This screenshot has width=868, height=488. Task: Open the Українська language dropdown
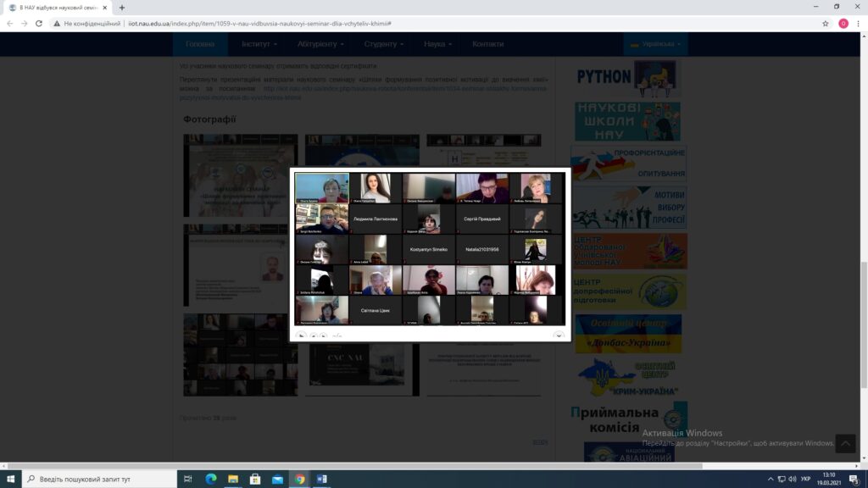[x=654, y=44]
